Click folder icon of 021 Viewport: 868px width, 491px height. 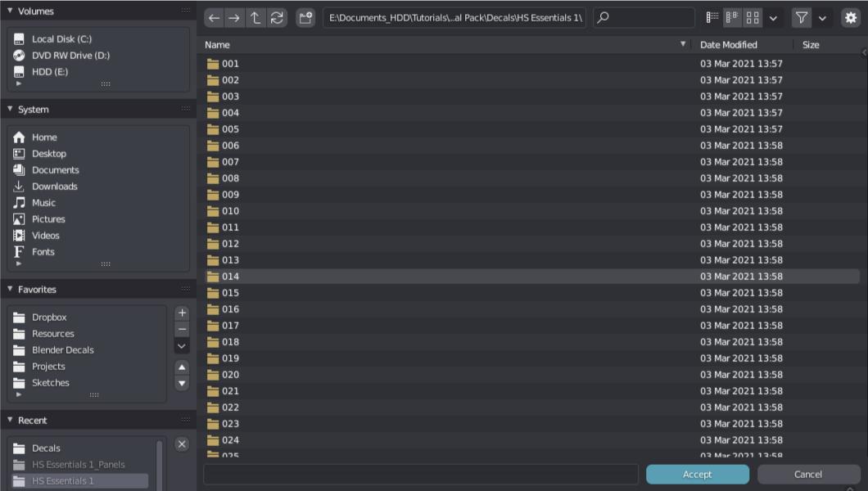[x=213, y=391]
